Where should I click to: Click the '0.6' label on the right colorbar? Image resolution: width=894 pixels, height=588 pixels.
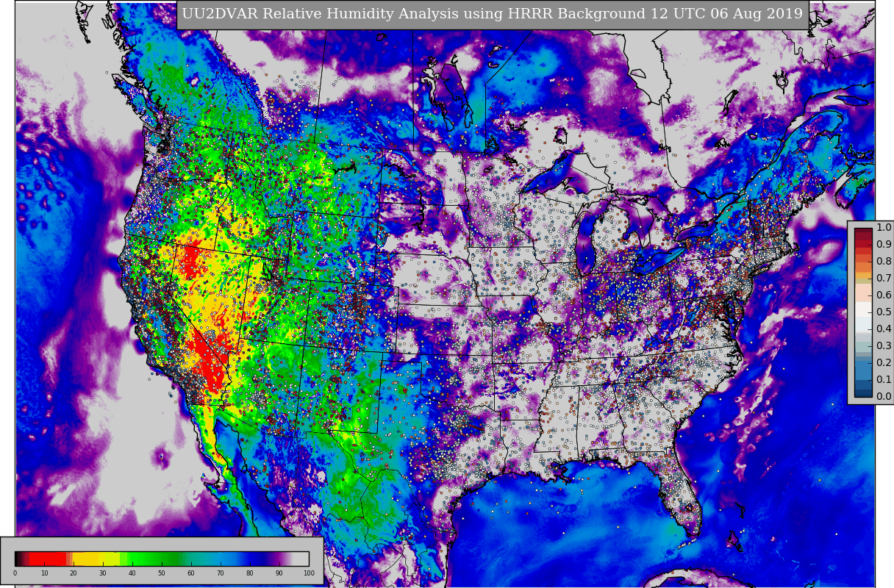tap(884, 295)
